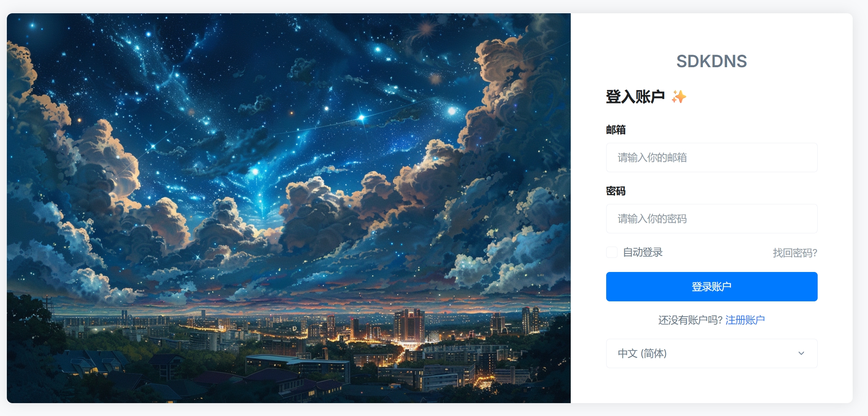Click the starry night sky illustration

(x=262, y=101)
